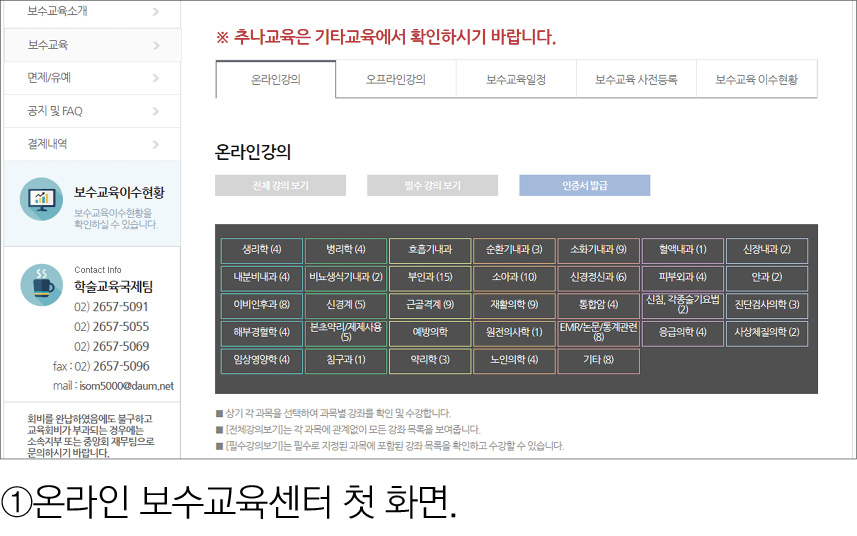
Task: Select the 부인과 (15) subject
Action: coord(430,277)
